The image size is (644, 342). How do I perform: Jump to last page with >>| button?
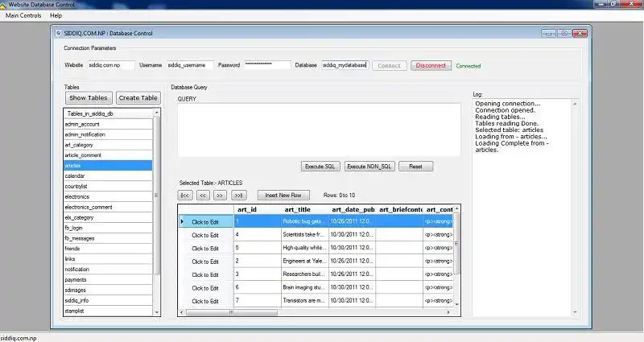pyautogui.click(x=238, y=196)
